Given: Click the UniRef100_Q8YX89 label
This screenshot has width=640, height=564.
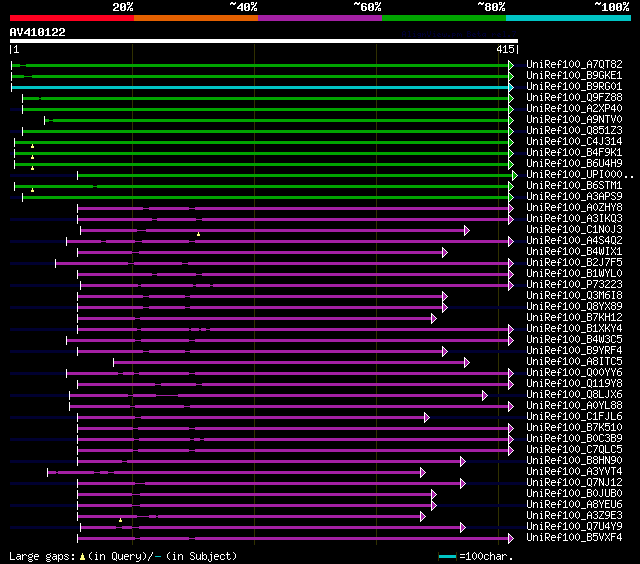Looking at the screenshot, I should click(574, 306).
